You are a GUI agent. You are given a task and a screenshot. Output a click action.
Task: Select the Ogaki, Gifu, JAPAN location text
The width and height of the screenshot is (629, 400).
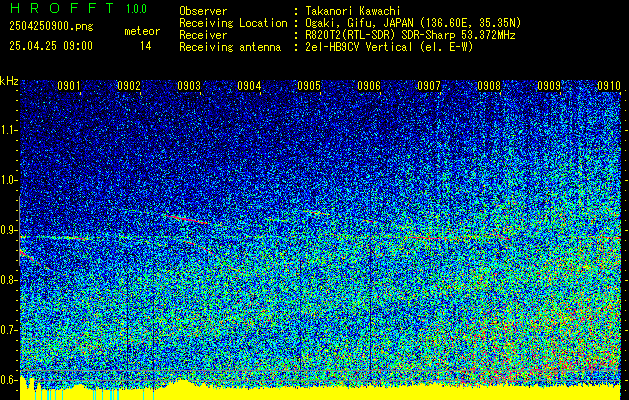pyautogui.click(x=413, y=23)
